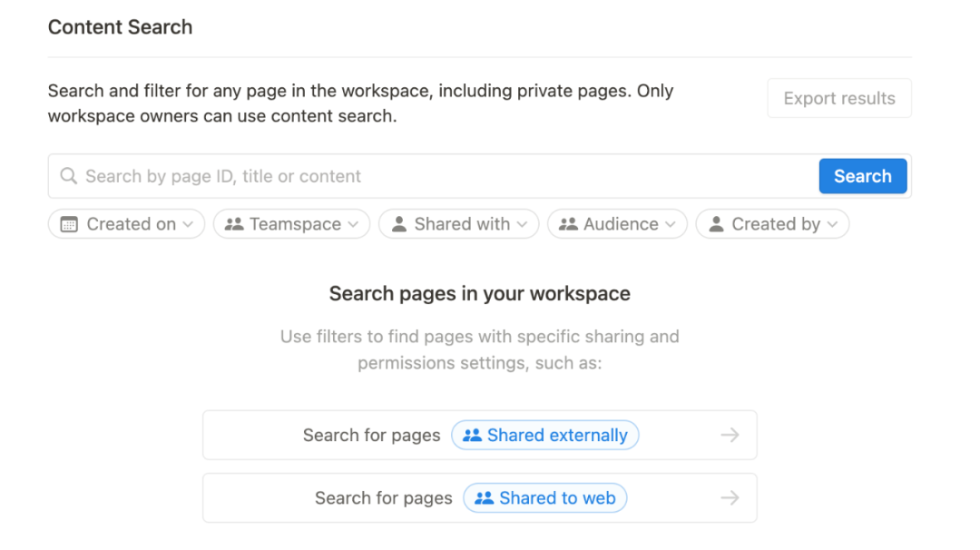Expand the Created on chevron
Screen dimensions: 980x550
tap(188, 224)
